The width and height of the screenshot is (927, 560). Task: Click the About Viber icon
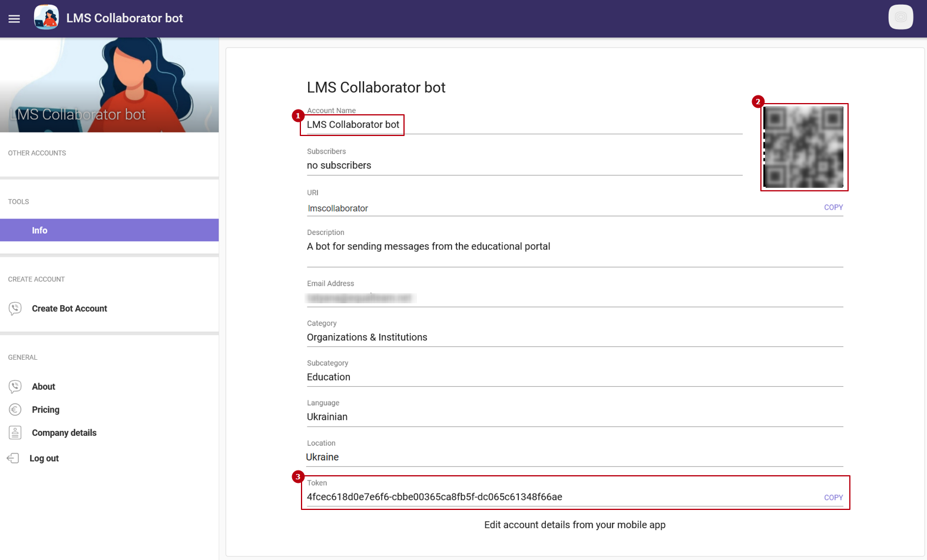click(x=15, y=387)
